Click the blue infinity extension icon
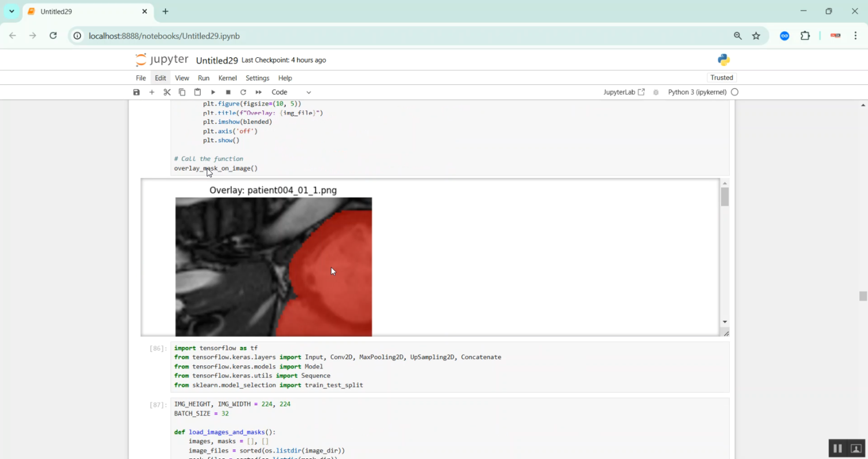Viewport: 868px width, 459px height. [785, 36]
